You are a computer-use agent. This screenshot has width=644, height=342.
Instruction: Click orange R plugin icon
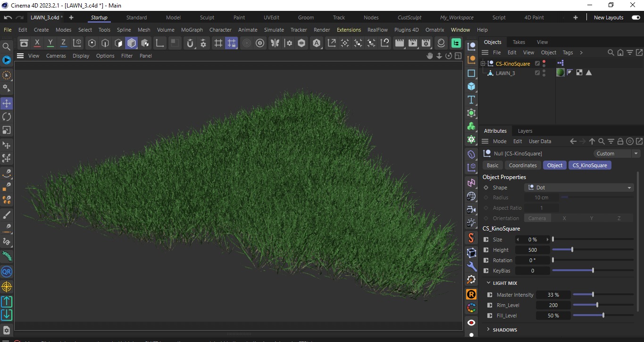coord(471,294)
